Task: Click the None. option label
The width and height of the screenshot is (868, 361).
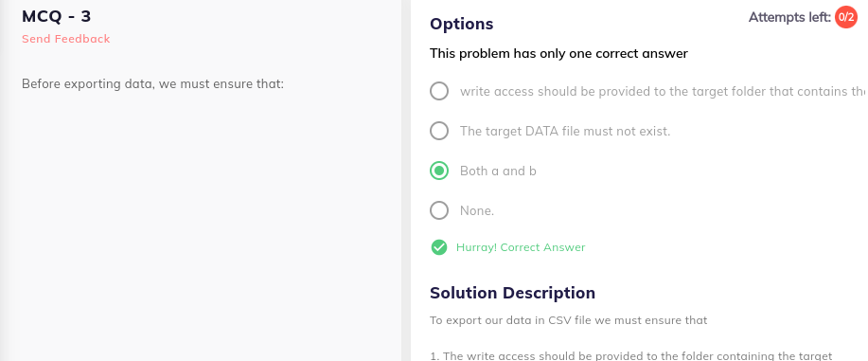Action: 477,210
